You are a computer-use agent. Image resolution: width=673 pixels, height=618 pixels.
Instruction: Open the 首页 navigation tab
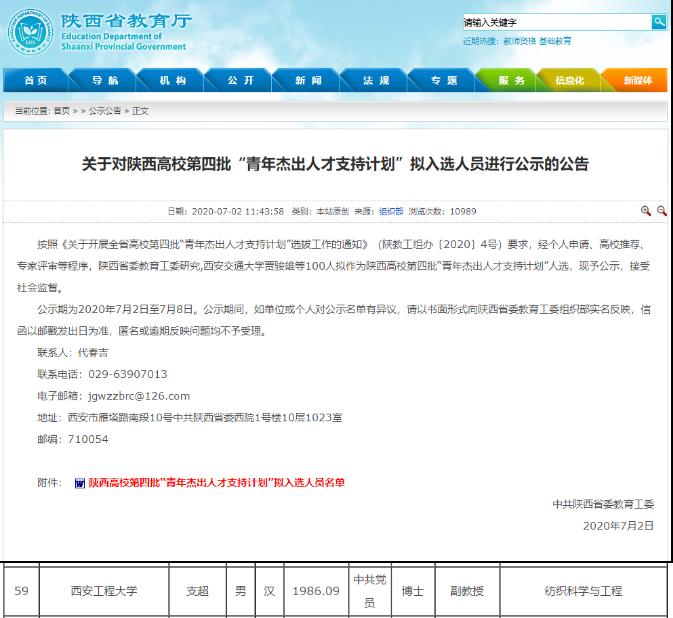(x=35, y=80)
